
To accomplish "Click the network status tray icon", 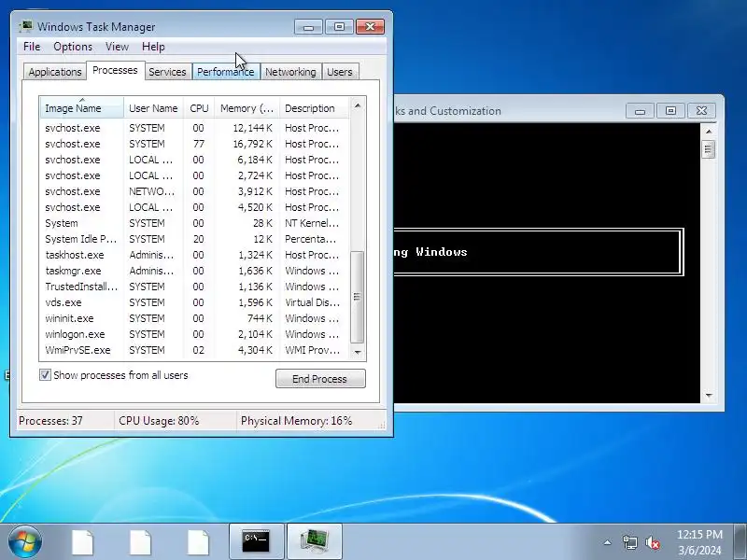I will click(629, 542).
